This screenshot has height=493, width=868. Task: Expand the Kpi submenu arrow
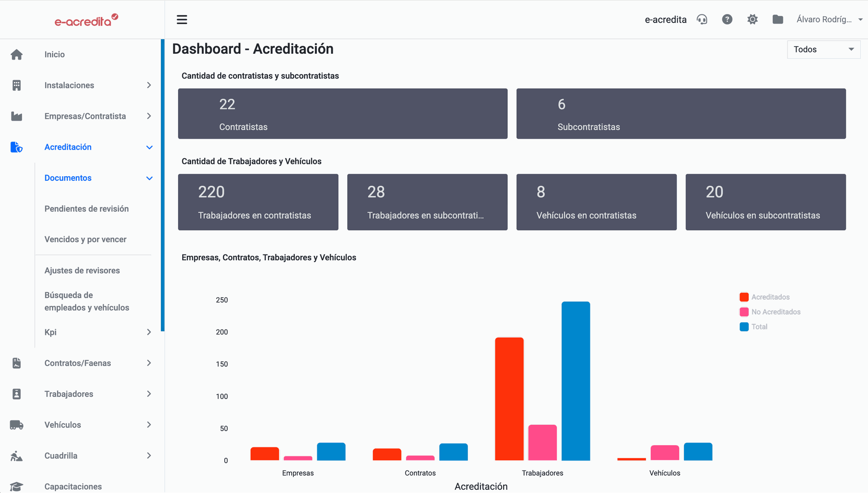[x=149, y=332]
